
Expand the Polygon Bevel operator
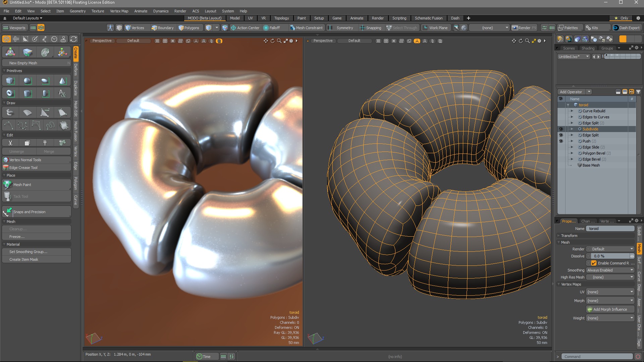pos(573,153)
